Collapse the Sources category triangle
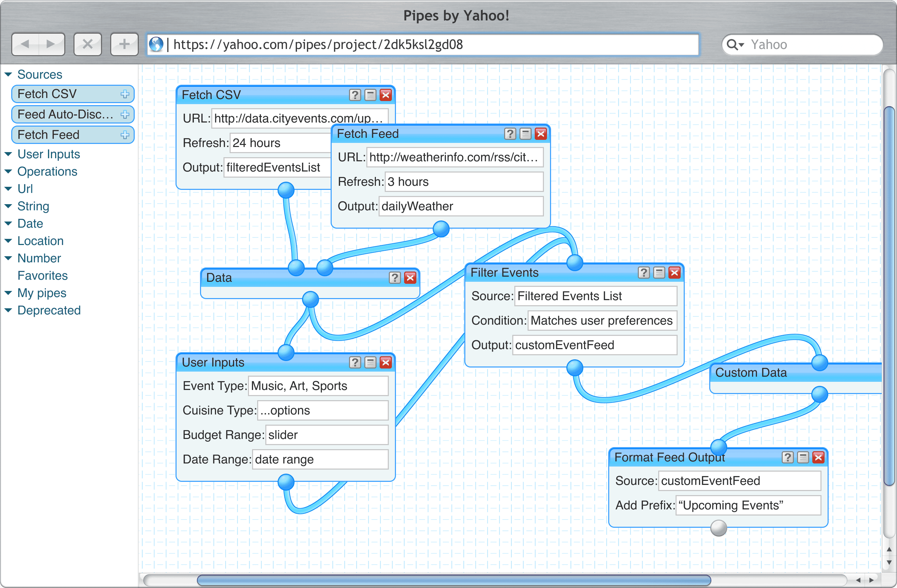The height and width of the screenshot is (588, 897). pyautogui.click(x=8, y=75)
